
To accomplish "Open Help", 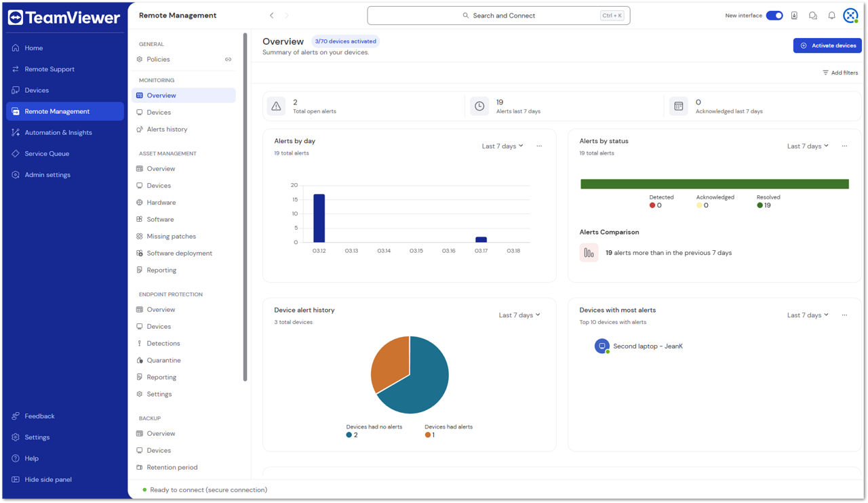I will [65, 458].
